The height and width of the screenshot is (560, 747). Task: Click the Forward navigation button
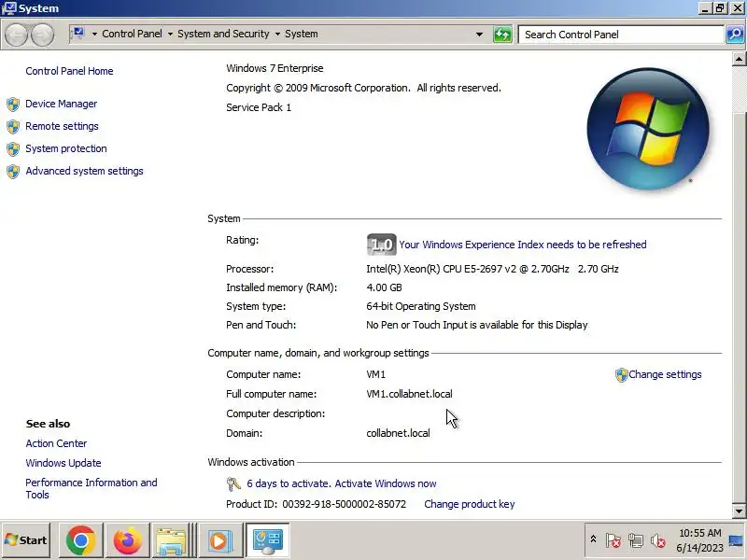coord(42,35)
